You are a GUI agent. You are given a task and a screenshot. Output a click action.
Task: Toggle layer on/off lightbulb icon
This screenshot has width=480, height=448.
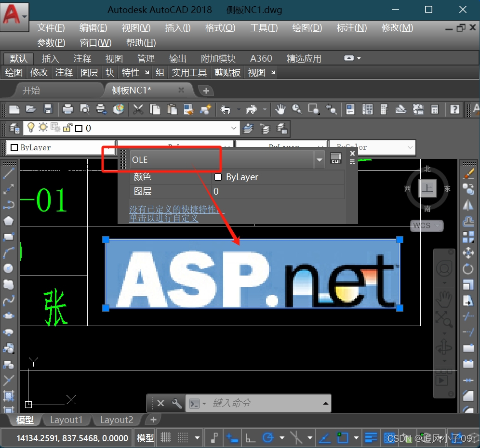tap(30, 128)
